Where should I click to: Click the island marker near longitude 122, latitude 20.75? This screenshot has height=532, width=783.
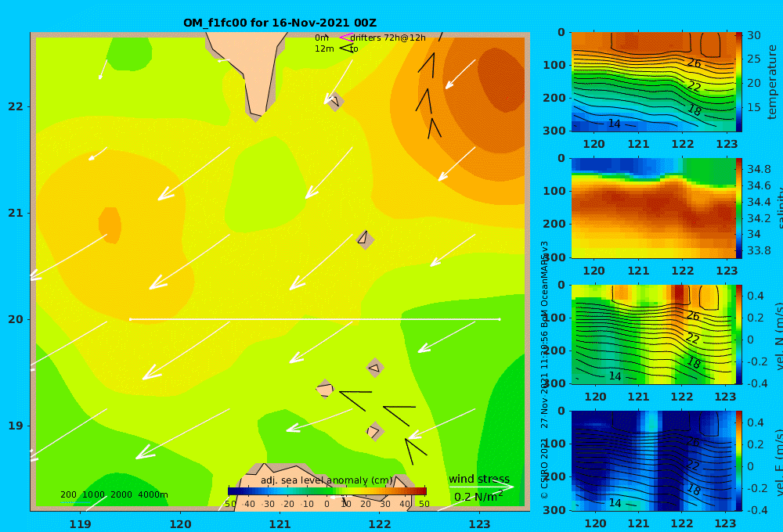click(365, 239)
